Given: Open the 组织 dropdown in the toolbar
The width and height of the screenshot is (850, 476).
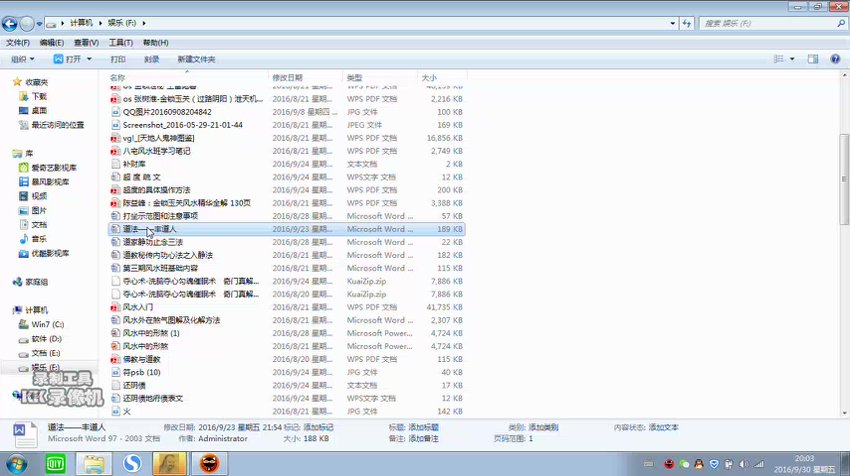Looking at the screenshot, I should point(23,59).
